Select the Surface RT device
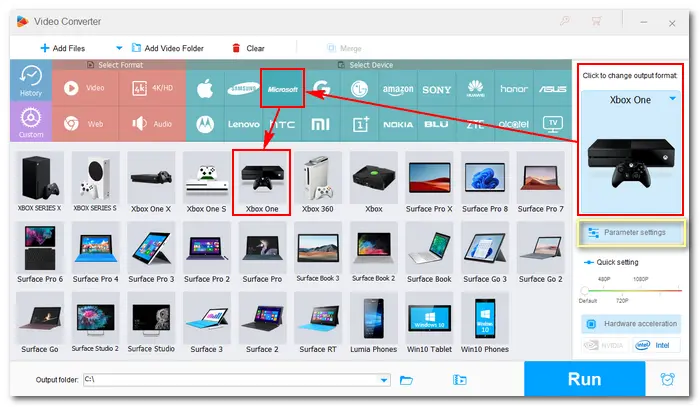 pos(317,323)
